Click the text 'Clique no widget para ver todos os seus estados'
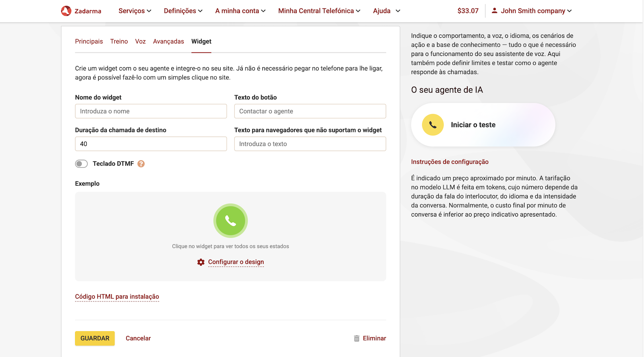This screenshot has height=357, width=644. pos(231,246)
